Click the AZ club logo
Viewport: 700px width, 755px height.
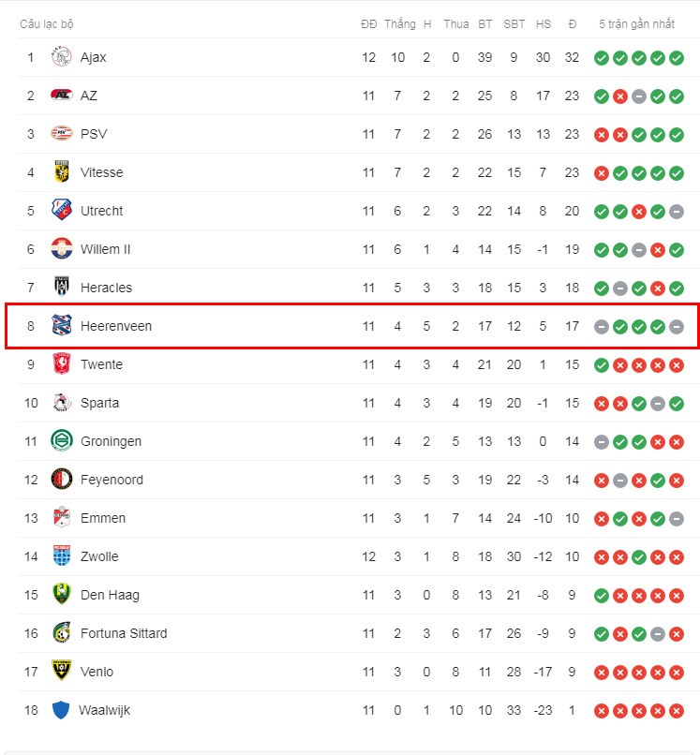61,95
